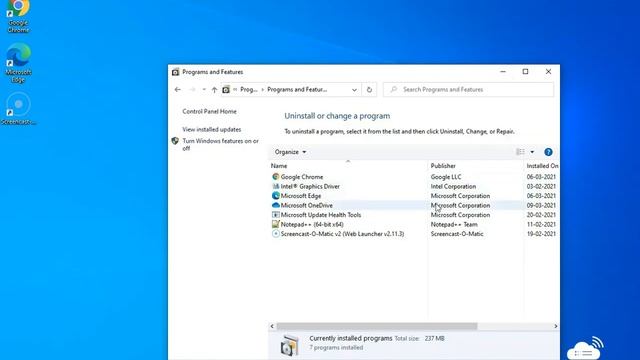Click the 19-02-2021 install date
The width and height of the screenshot is (640, 360).
541,234
